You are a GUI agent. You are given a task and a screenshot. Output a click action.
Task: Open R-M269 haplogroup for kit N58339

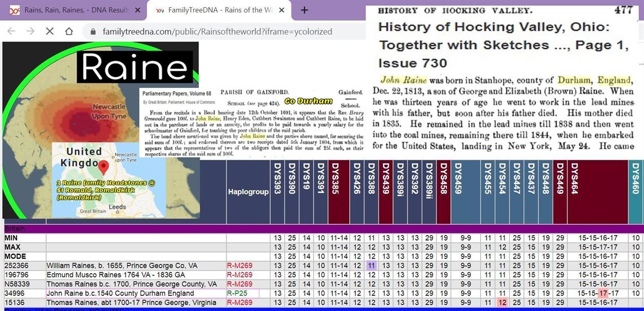point(240,284)
